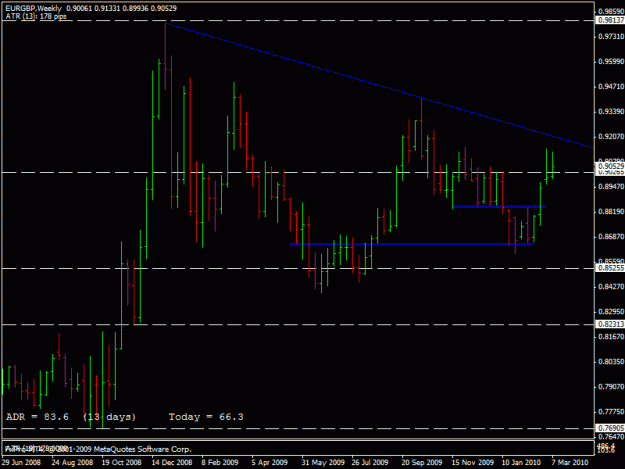Click the 0.77750 price axis value
This screenshot has width=625, height=469.
[x=611, y=412]
